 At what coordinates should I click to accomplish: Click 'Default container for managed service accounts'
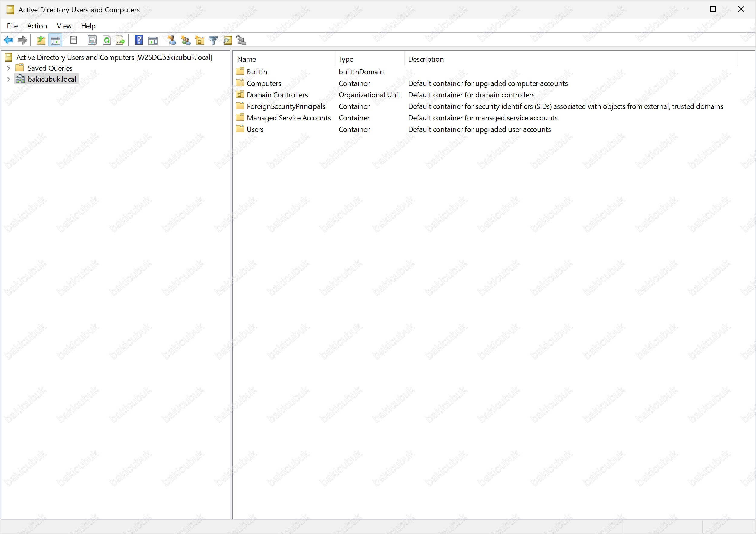[x=483, y=118]
